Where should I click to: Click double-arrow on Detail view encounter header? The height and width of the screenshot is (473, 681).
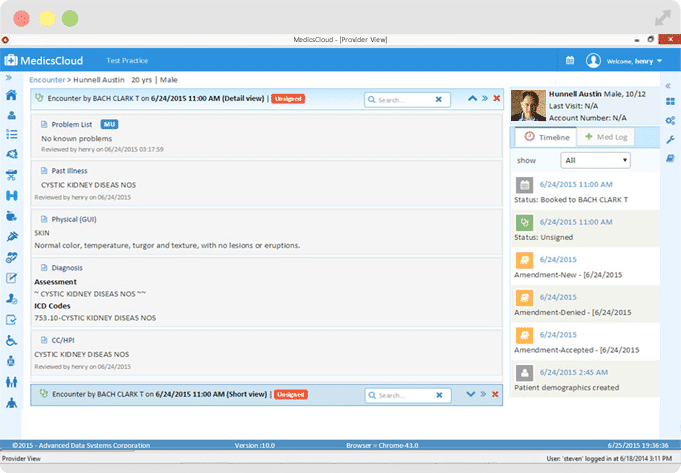pos(485,99)
